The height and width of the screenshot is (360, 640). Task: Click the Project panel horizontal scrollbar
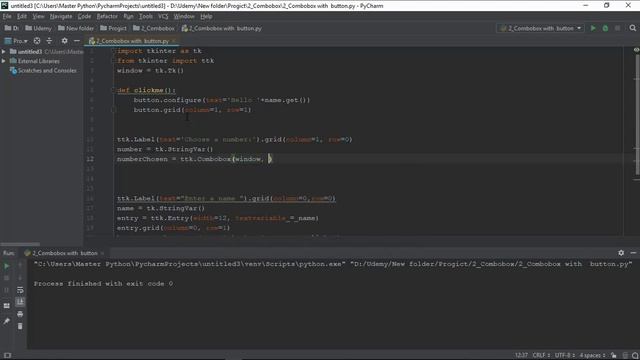tap(20, 244)
